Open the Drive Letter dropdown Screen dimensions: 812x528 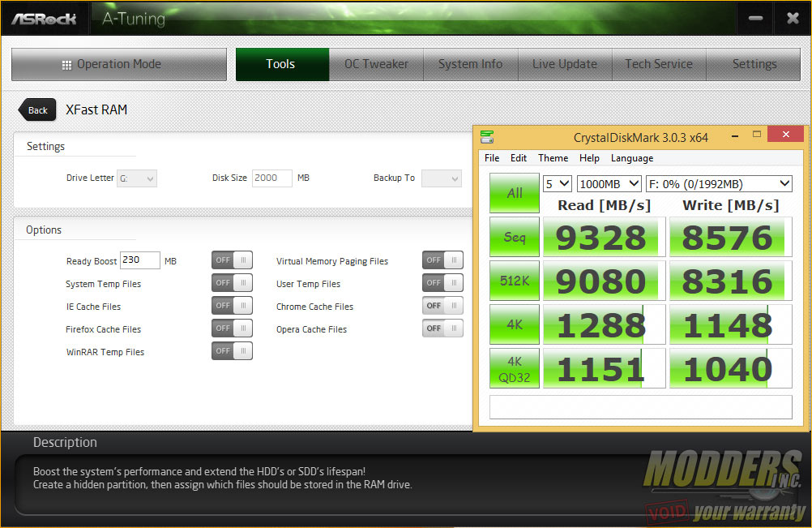(137, 178)
